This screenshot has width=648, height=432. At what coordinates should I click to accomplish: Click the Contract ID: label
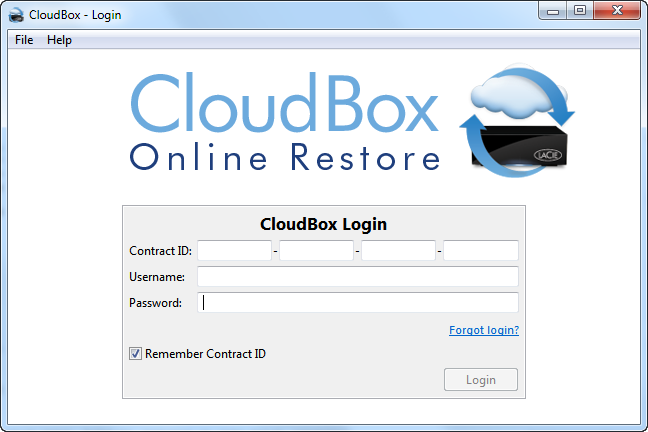(x=160, y=251)
